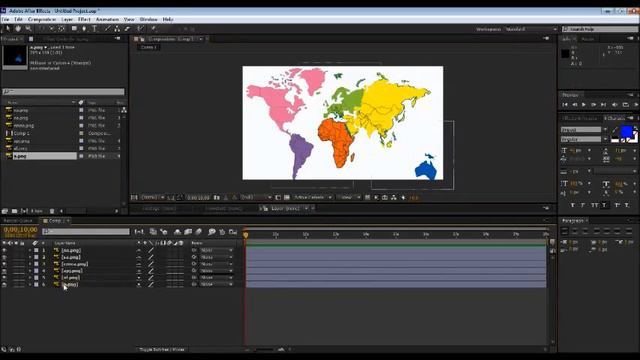Select the Selection arrow tool
Image resolution: width=640 pixels, height=360 pixels.
click(x=8, y=29)
